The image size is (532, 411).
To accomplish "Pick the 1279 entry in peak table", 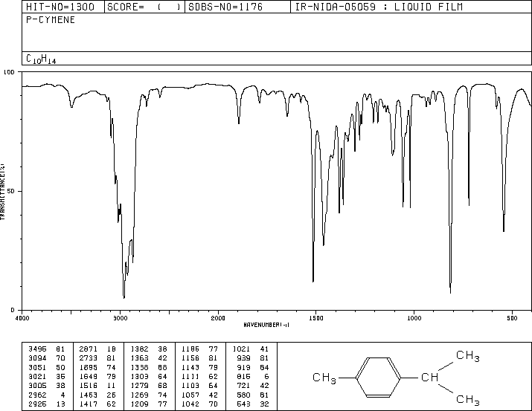I will [139, 386].
